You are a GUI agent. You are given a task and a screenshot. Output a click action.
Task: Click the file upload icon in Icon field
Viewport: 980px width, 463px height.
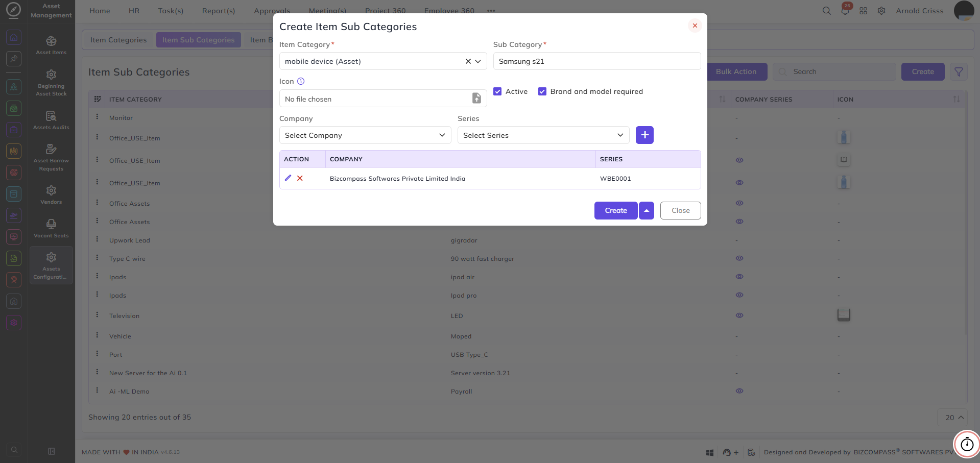click(476, 98)
